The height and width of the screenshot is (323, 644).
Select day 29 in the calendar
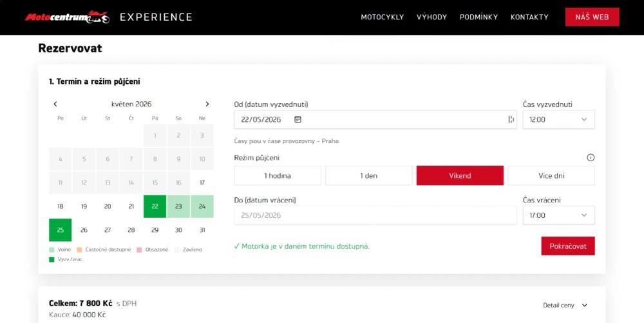pyautogui.click(x=155, y=230)
